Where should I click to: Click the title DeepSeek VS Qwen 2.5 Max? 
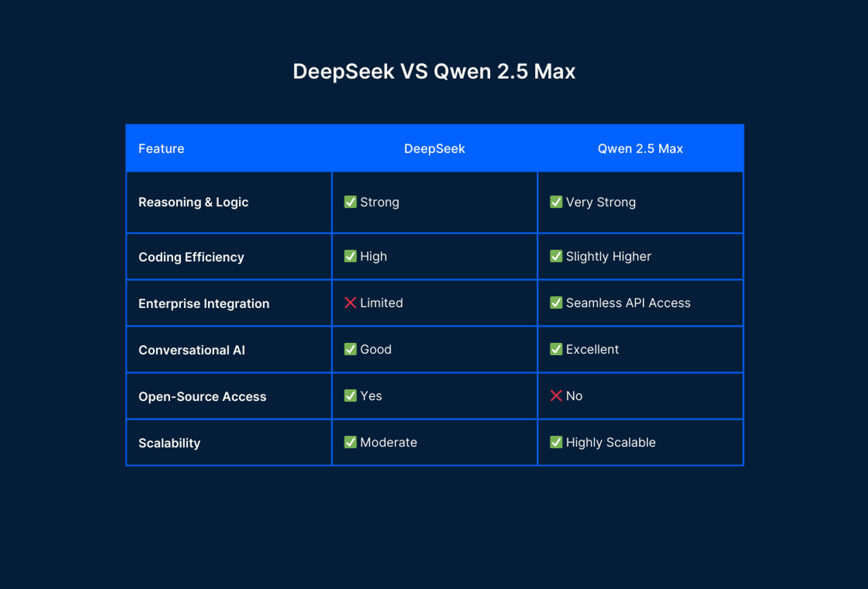pos(434,72)
